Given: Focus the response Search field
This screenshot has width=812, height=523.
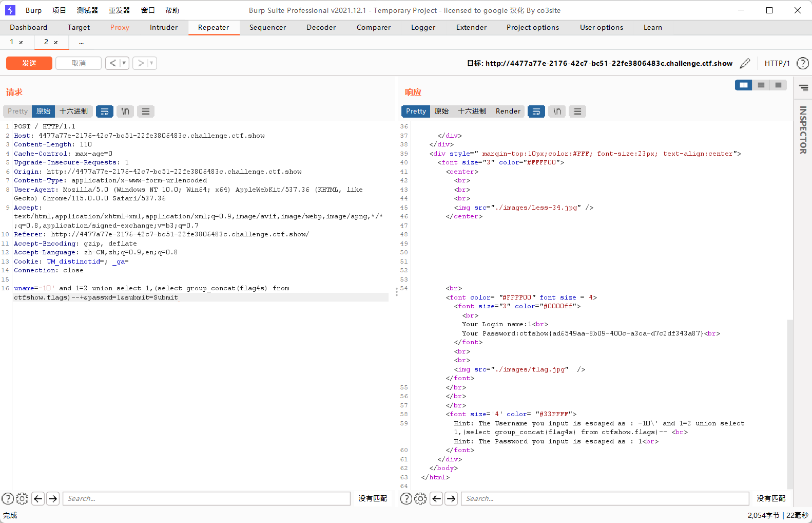Looking at the screenshot, I should (605, 498).
